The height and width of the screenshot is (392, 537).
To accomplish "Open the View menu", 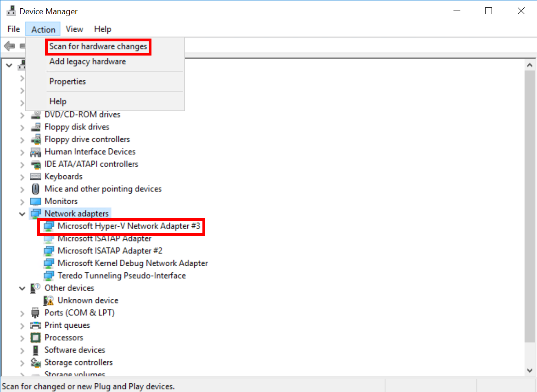I will coord(74,29).
